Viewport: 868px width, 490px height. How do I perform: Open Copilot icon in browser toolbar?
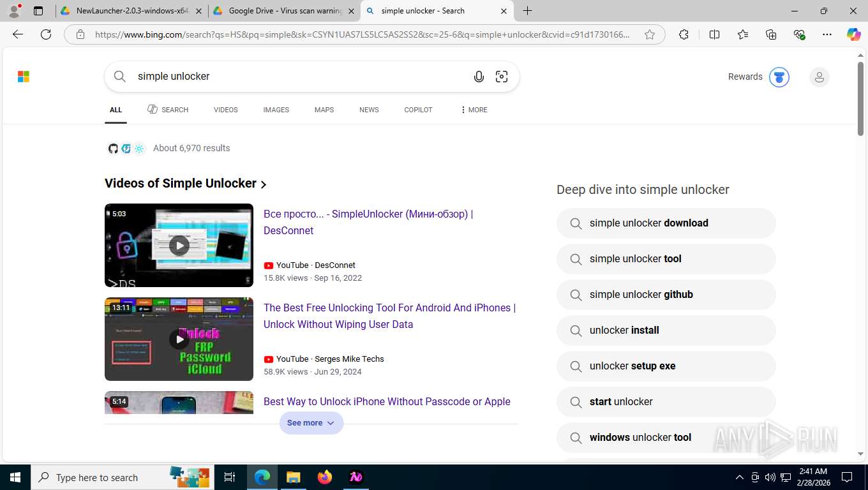853,34
